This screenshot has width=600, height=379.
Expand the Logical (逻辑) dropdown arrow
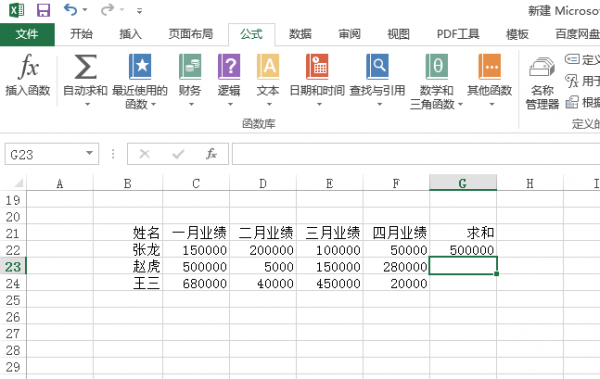(230, 104)
